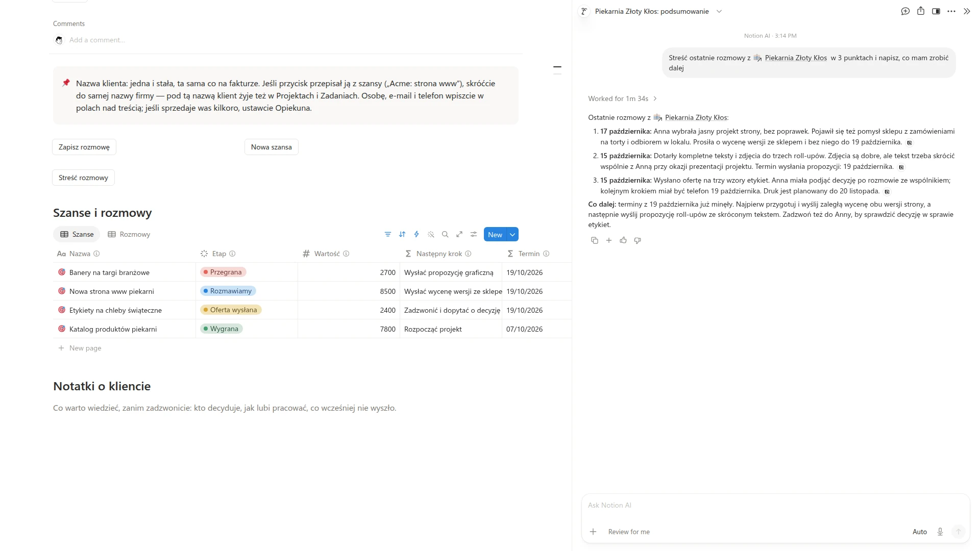
Task: Switch to the Szanse tab
Action: point(77,234)
